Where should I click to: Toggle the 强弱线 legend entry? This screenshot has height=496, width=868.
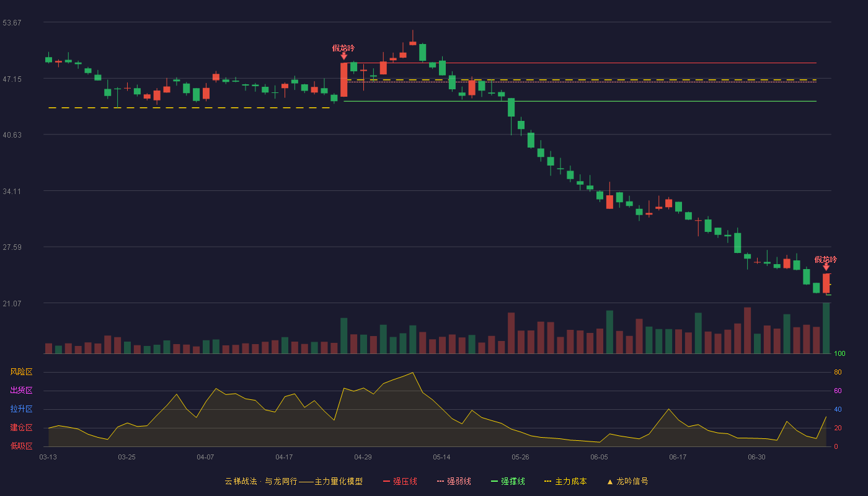(454, 481)
